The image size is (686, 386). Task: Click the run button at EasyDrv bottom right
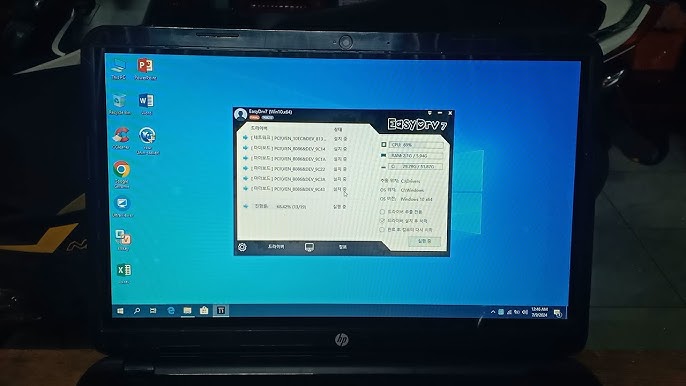pyautogui.click(x=424, y=241)
